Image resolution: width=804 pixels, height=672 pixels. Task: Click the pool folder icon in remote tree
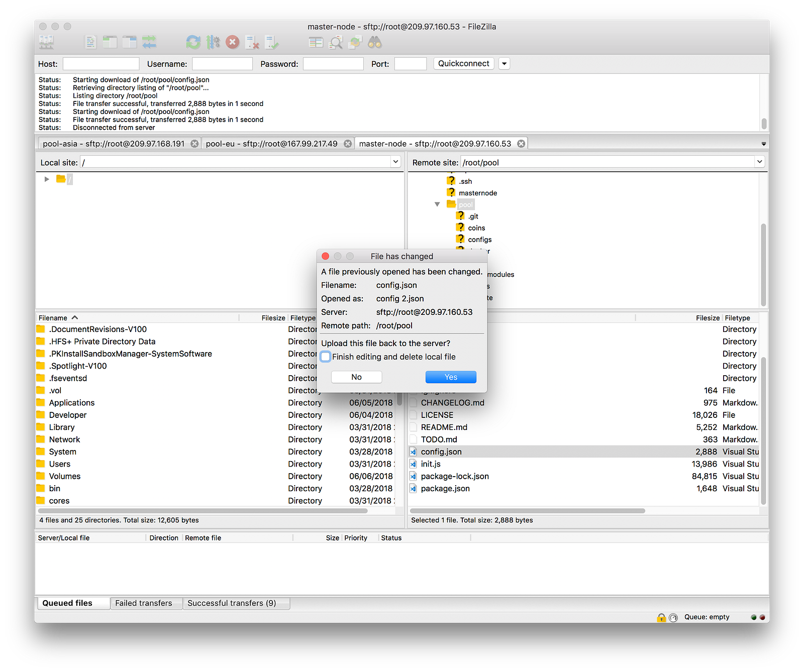click(451, 204)
